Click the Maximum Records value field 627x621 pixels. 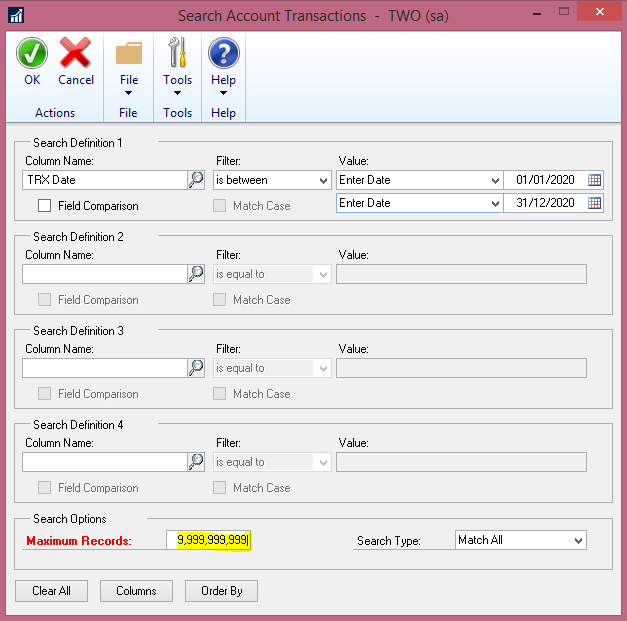[x=209, y=540]
